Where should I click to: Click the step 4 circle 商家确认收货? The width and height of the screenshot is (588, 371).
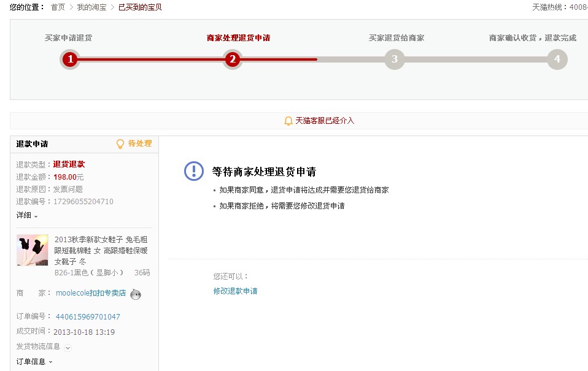pos(557,59)
